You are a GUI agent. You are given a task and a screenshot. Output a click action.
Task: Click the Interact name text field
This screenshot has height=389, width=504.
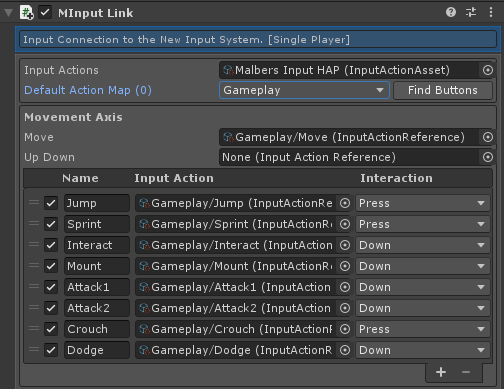[97, 245]
